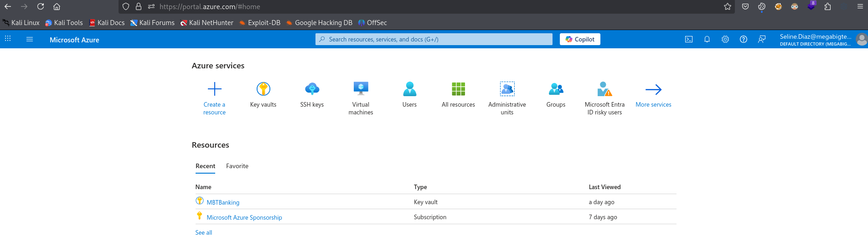This screenshot has height=247, width=868.
Task: Click the Azure search resources field
Action: coord(434,39)
